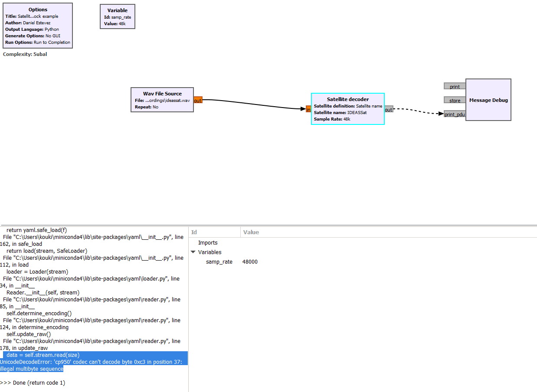The height and width of the screenshot is (392, 537).
Task: Click the 'Output Language: Python' text
Action: pos(32,29)
